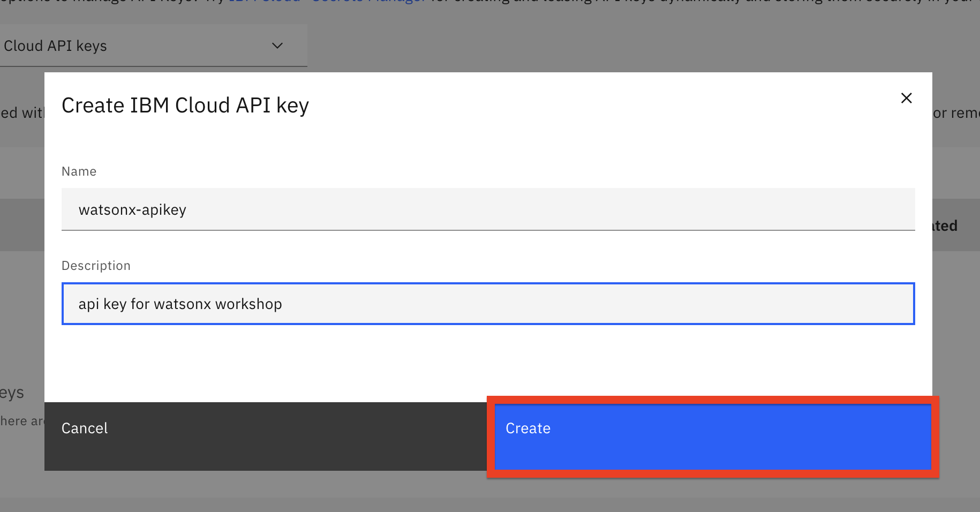Edit the Name field containing watsonx-apikey
Image resolution: width=980 pixels, height=512 pixels.
pos(488,209)
